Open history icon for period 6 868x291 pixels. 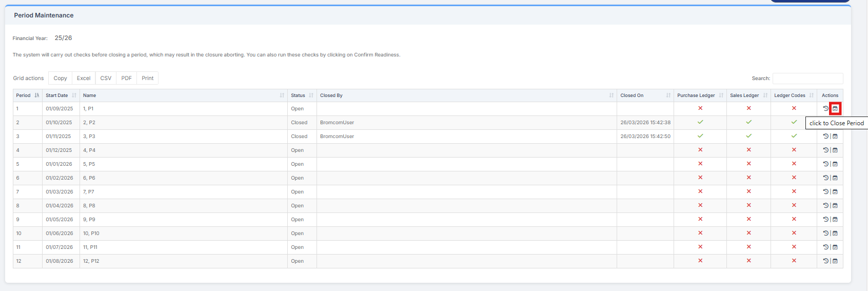[x=825, y=178]
